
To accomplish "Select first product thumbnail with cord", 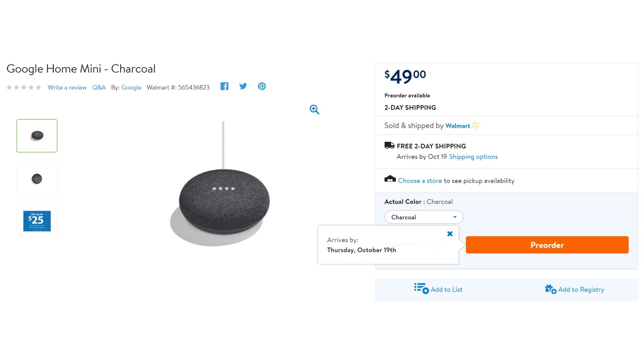I will pyautogui.click(x=37, y=136).
